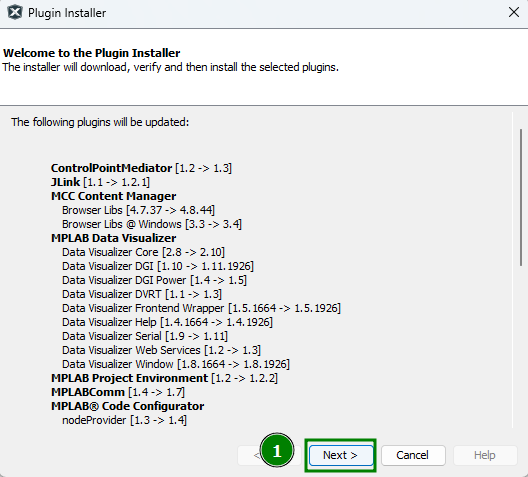Click the green step 1 badge

pos(277,450)
